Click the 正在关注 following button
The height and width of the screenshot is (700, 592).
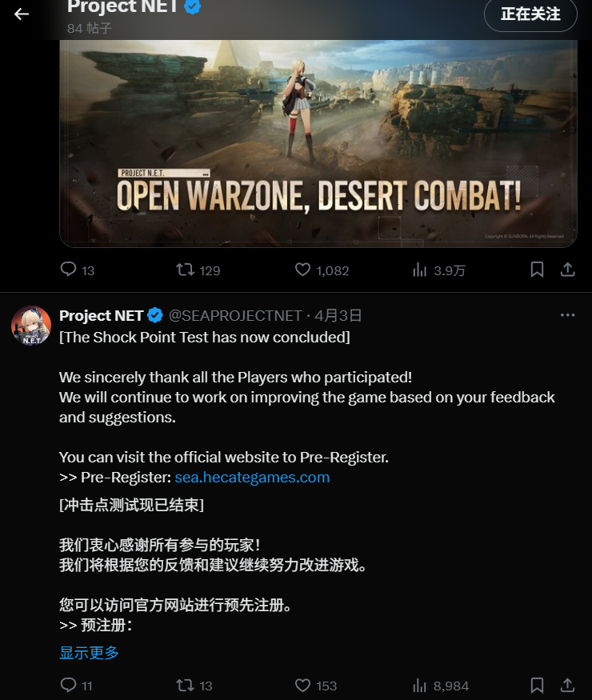[530, 14]
